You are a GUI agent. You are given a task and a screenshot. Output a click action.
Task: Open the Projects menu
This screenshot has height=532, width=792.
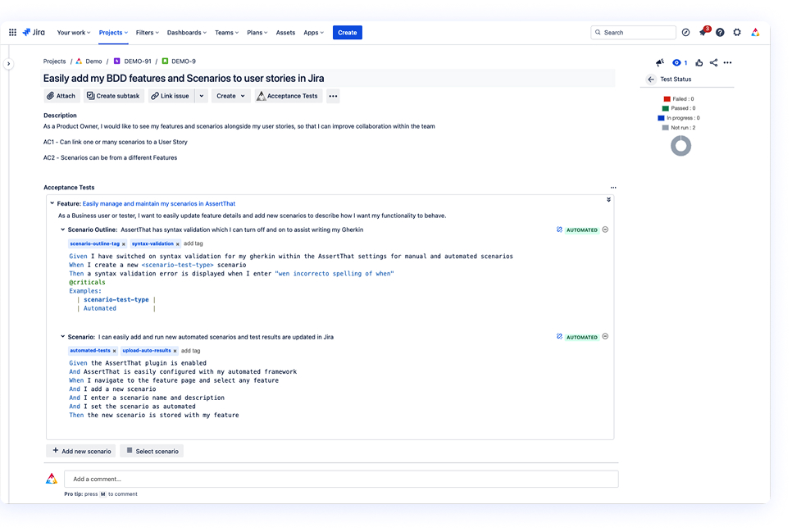[x=112, y=33]
